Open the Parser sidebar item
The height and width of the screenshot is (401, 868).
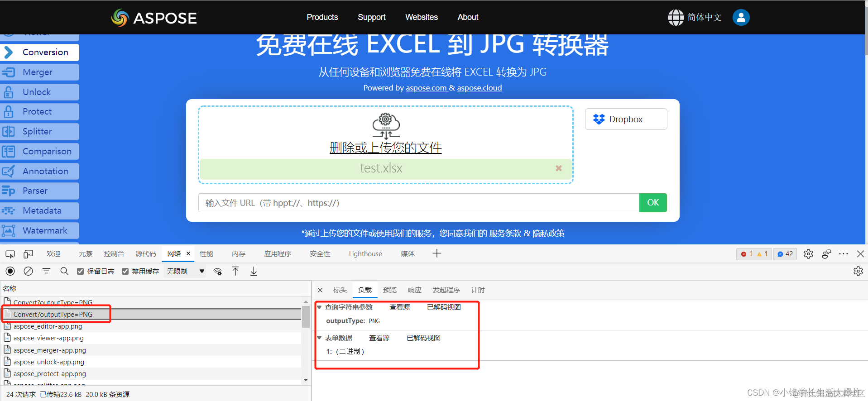coord(40,191)
